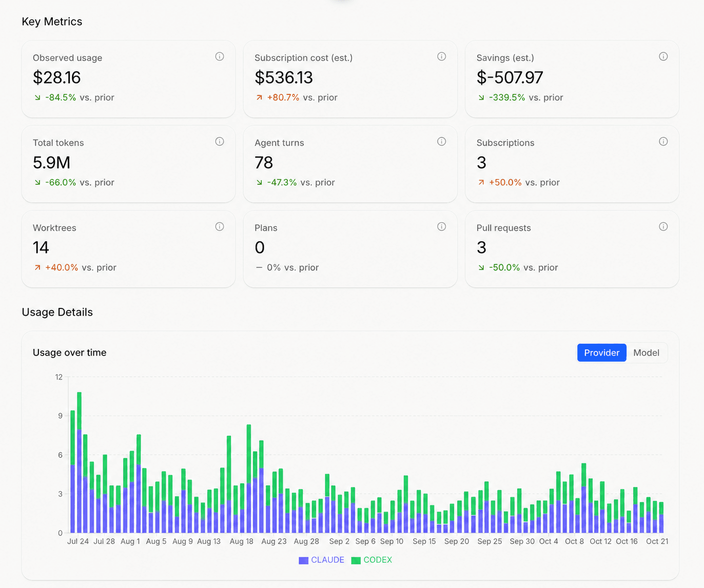This screenshot has height=588, width=704.
Task: Click the Oct 21 axis label
Action: coord(657,541)
